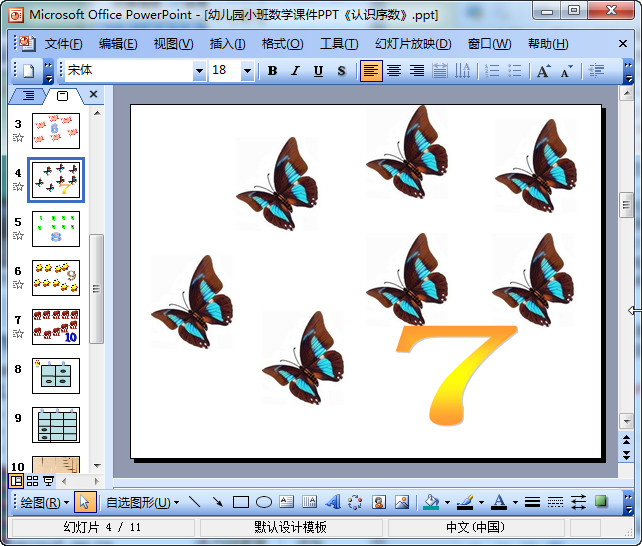
Task: Click the font size field 18
Action: 225,71
